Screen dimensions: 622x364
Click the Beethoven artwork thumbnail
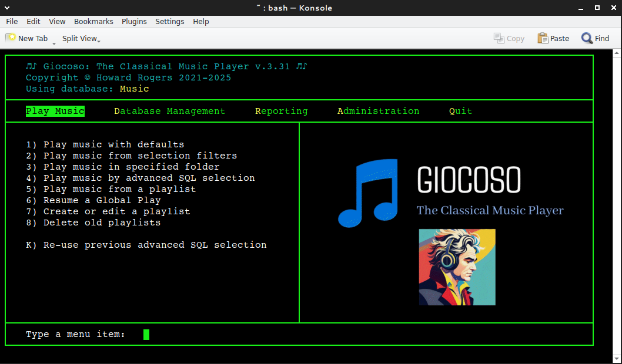(x=457, y=267)
